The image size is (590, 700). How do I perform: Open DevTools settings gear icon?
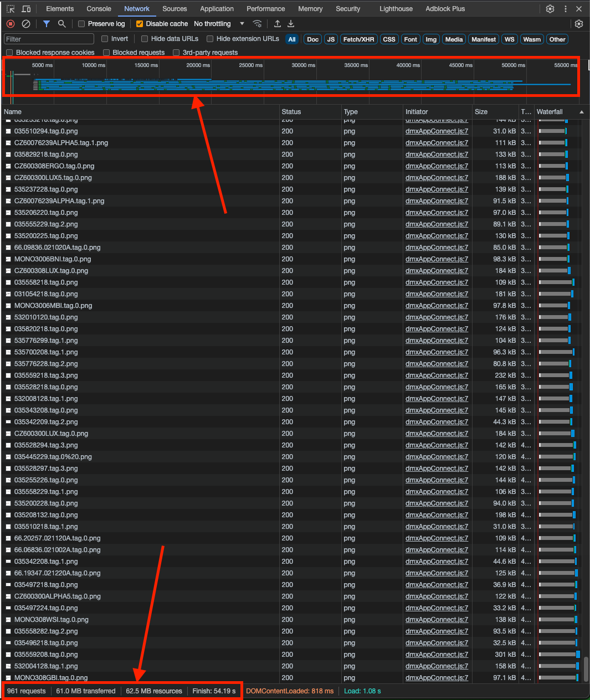(550, 9)
